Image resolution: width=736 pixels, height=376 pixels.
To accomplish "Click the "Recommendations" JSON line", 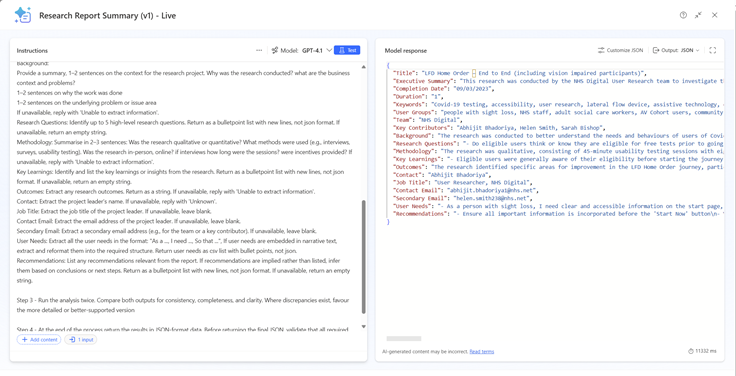I will point(558,214).
